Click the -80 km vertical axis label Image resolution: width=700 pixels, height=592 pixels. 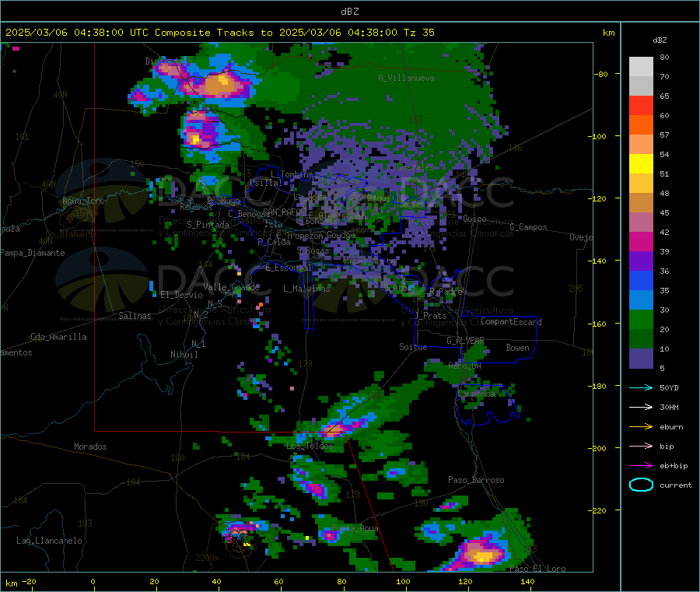[x=601, y=74]
